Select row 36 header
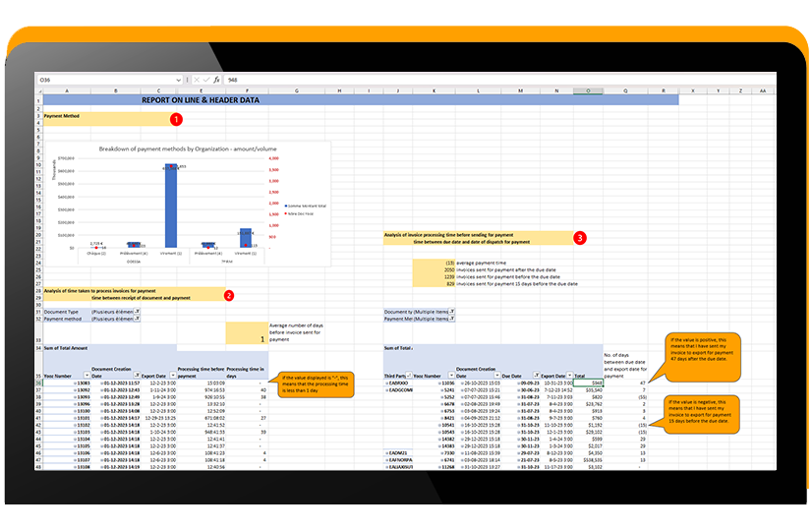Image resolution: width=812 pixels, height=532 pixels. (39, 384)
